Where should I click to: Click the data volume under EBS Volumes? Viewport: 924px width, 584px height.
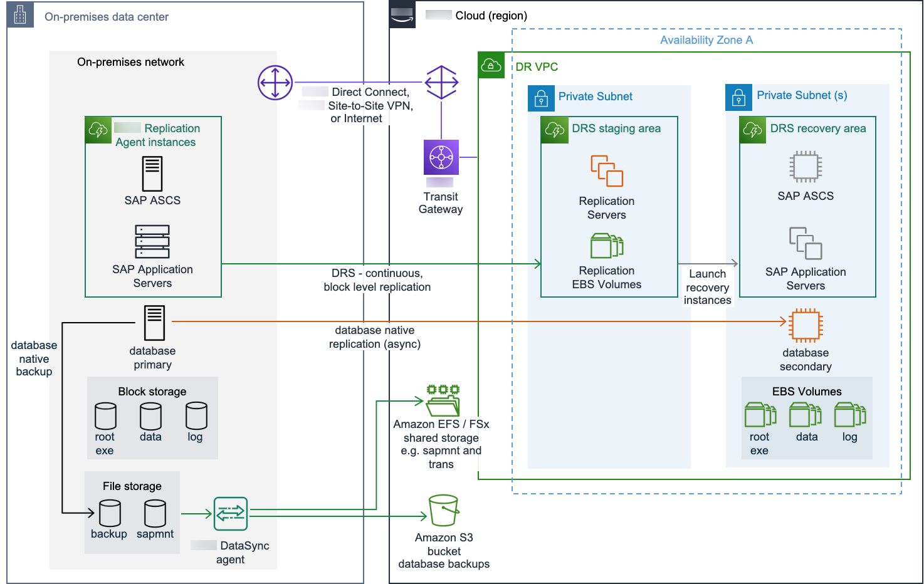[806, 415]
